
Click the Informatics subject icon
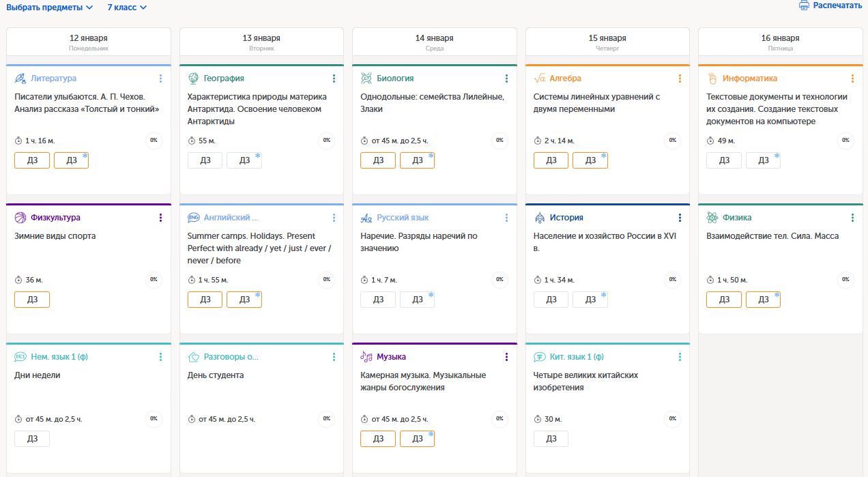pyautogui.click(x=712, y=78)
